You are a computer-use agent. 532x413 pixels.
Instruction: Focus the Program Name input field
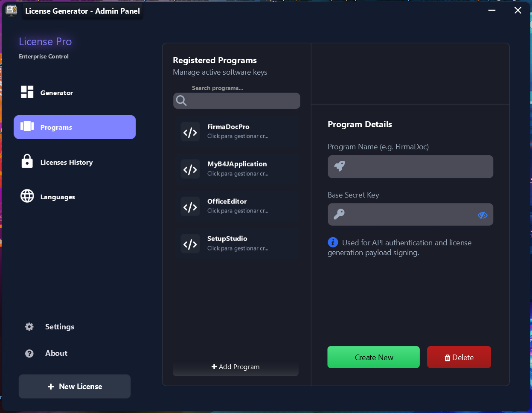(x=410, y=166)
